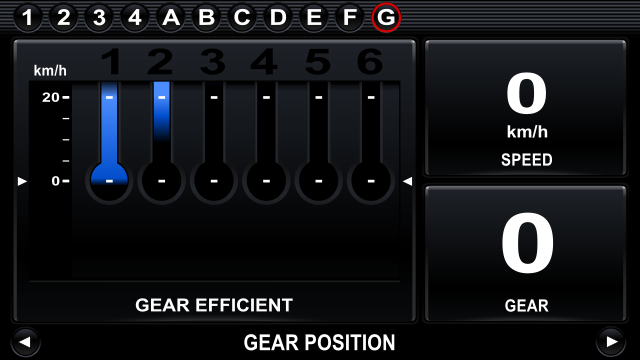This screenshot has width=640, height=360.
Task: Switch to page 3 circle button
Action: (x=99, y=18)
